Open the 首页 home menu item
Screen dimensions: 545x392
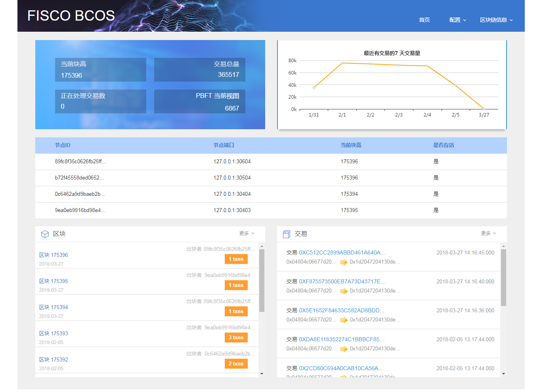[x=425, y=20]
